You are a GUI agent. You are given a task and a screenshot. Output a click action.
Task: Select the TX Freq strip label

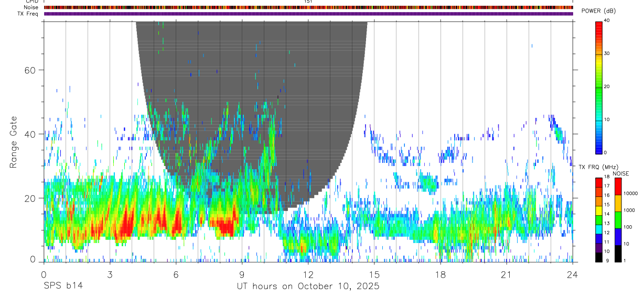pyautogui.click(x=28, y=14)
